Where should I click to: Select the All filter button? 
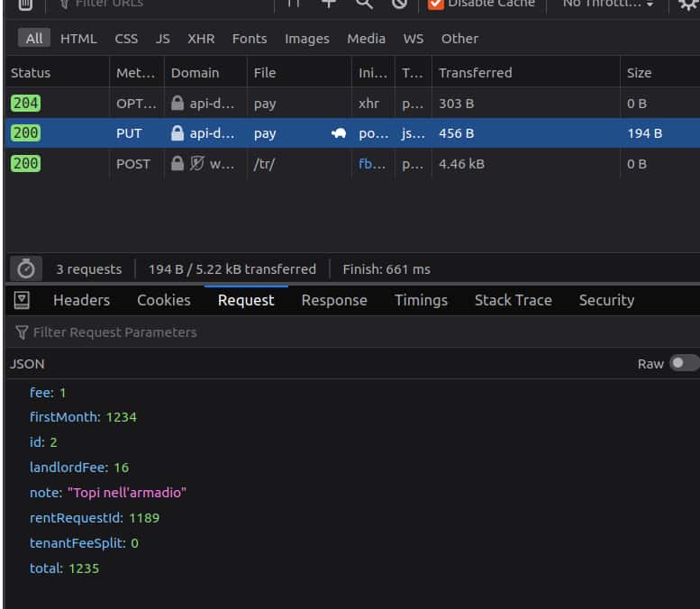click(34, 39)
